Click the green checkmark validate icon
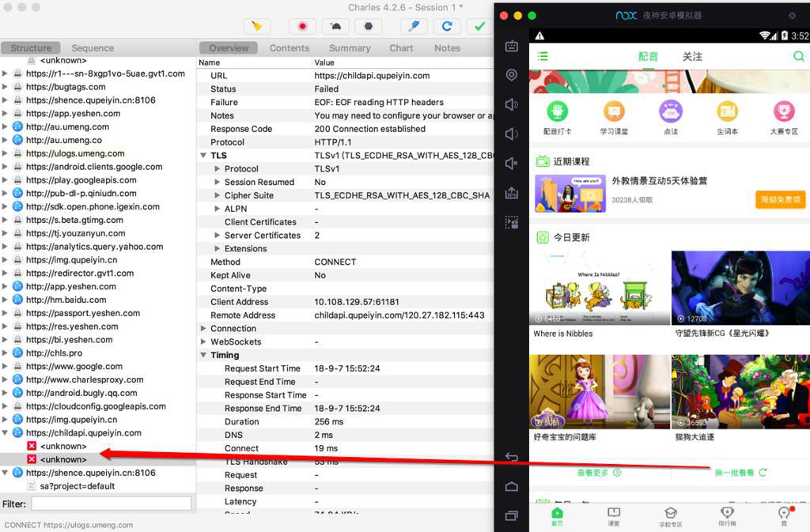Viewport: 810px width, 532px height. coord(480,26)
